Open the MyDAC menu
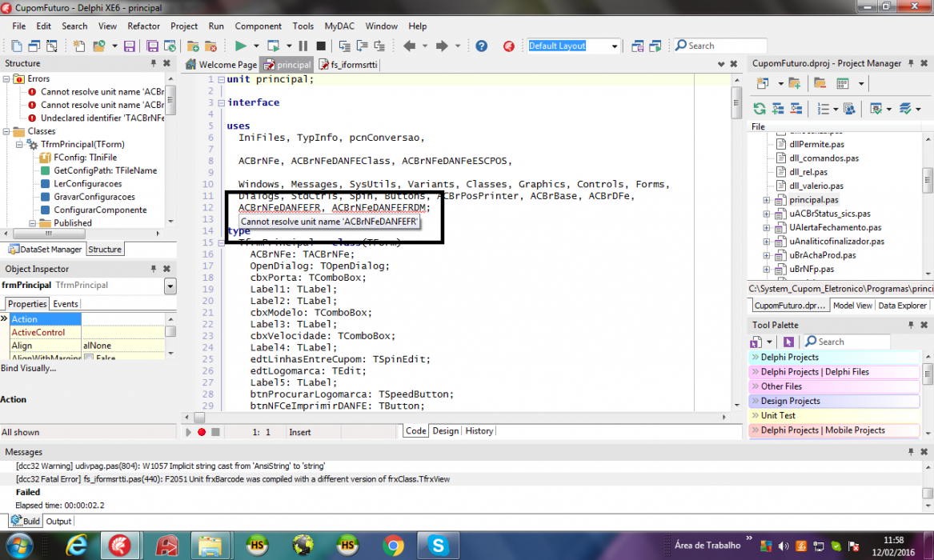Viewport: 934px width, 560px height. pyautogui.click(x=339, y=26)
